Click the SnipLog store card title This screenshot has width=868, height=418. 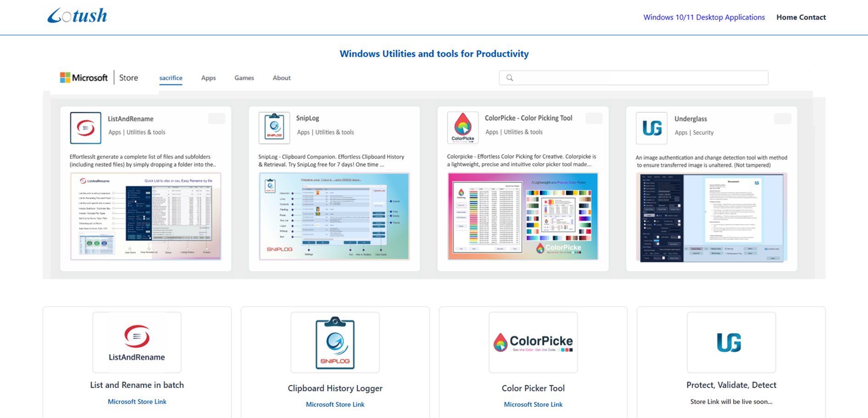(307, 118)
